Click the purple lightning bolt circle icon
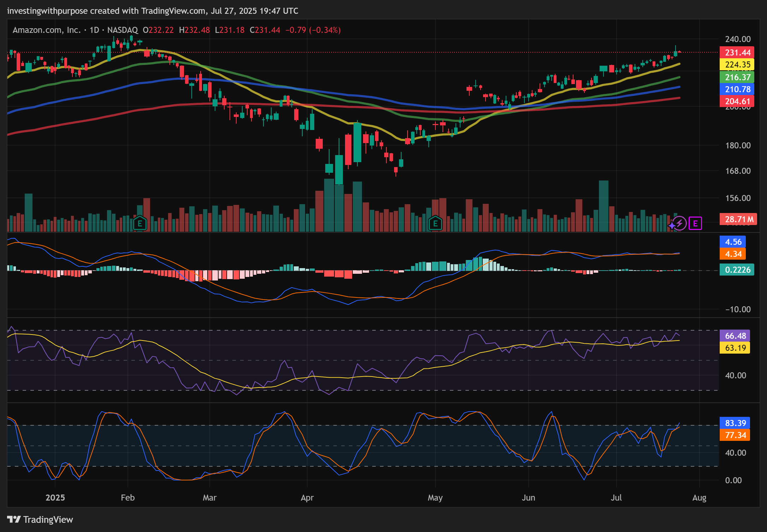 tap(679, 223)
